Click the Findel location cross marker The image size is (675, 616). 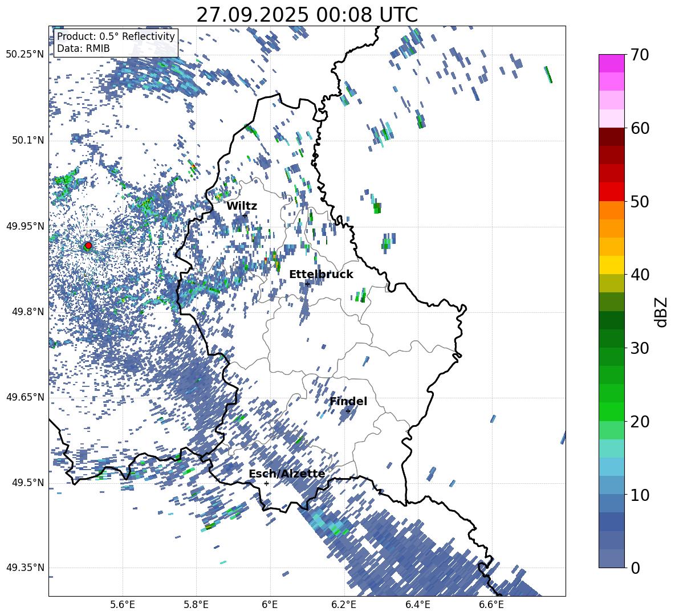click(348, 411)
